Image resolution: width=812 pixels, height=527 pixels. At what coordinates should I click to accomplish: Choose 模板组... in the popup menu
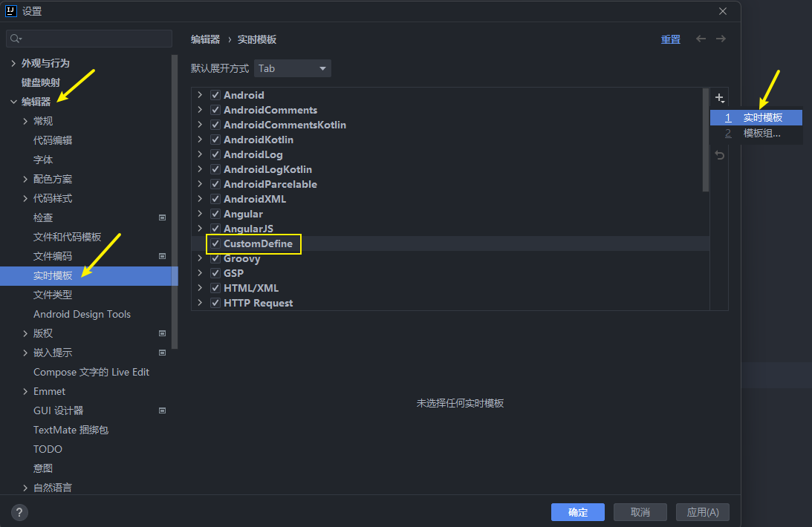(x=761, y=133)
